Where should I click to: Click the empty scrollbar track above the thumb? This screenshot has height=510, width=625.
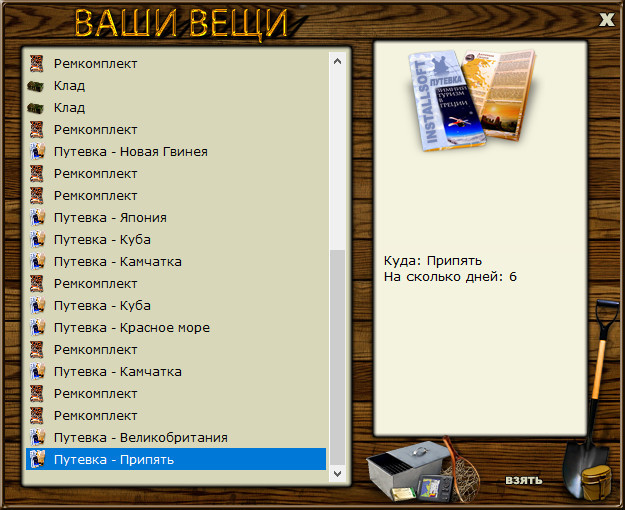[x=337, y=159]
